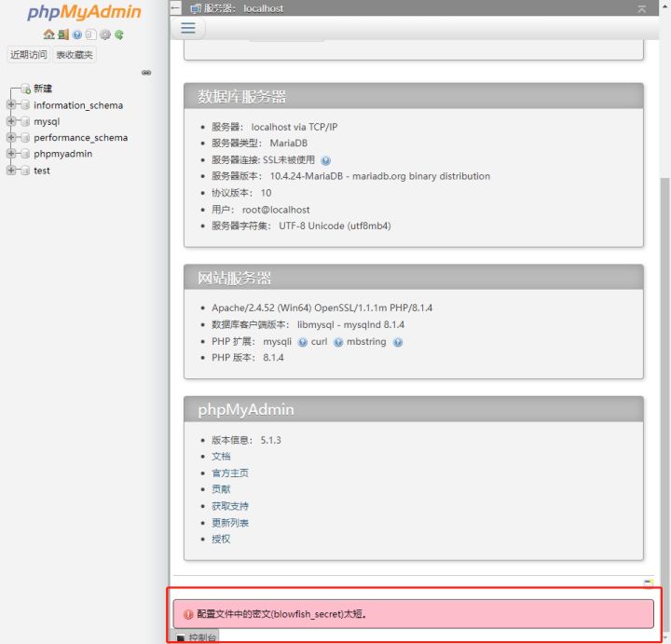This screenshot has height=644, width=671.
Task: Open the information_schema database
Action: [x=78, y=105]
